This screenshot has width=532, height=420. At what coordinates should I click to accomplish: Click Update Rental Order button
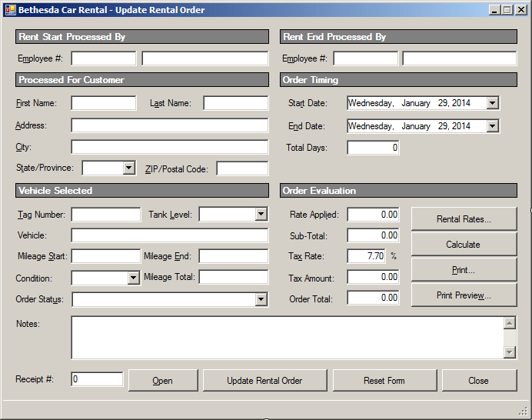click(x=264, y=381)
